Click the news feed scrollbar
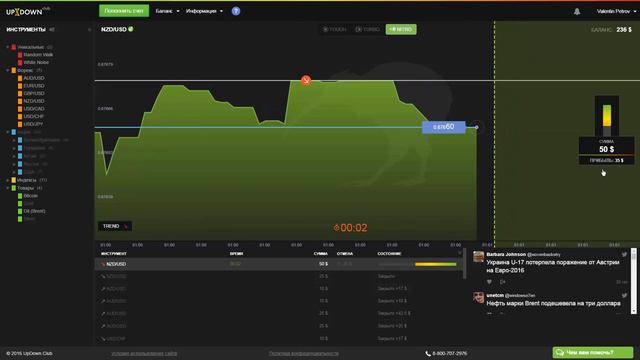This screenshot has height=360, width=640. tap(633, 281)
